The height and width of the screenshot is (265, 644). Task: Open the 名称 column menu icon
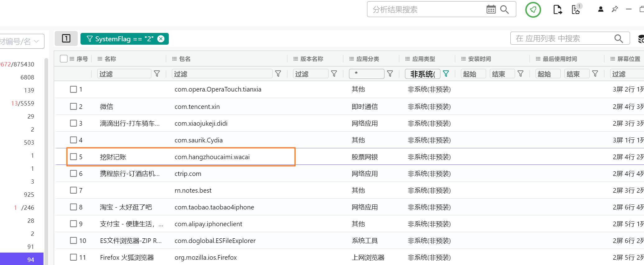pyautogui.click(x=100, y=59)
